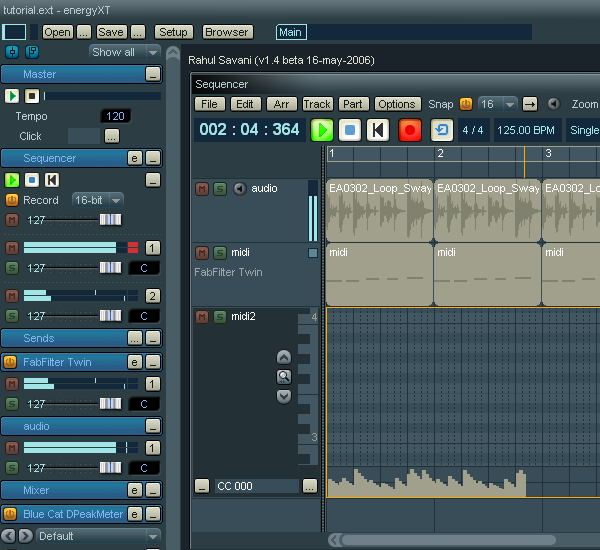Click the ellipsis button next to Save
Screen dimensions: 600x550
pos(138,32)
